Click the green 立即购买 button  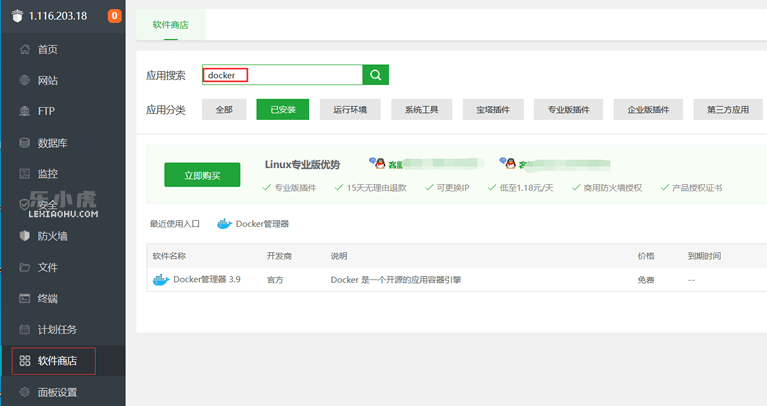pyautogui.click(x=202, y=175)
